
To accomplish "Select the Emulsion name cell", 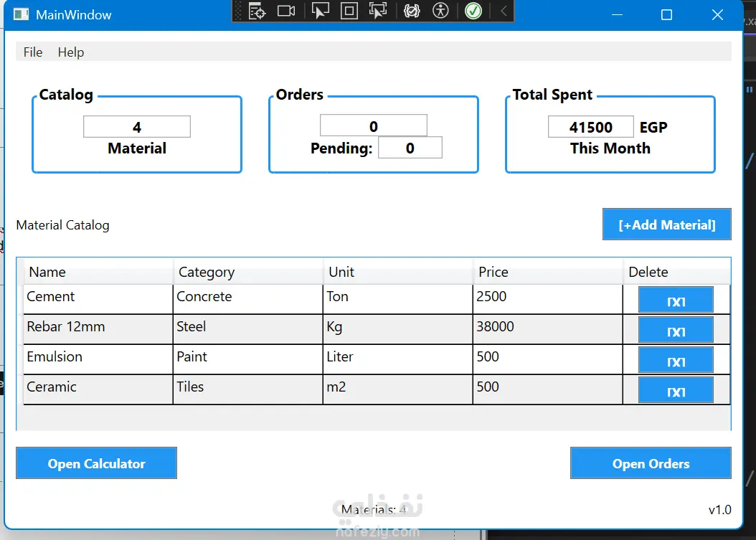I will tap(98, 359).
